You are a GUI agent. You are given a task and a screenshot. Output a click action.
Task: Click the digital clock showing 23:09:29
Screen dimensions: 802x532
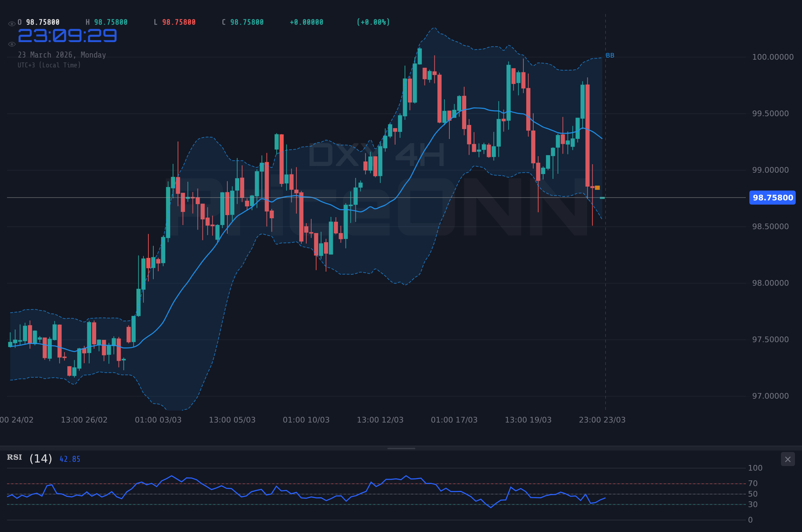click(x=67, y=35)
